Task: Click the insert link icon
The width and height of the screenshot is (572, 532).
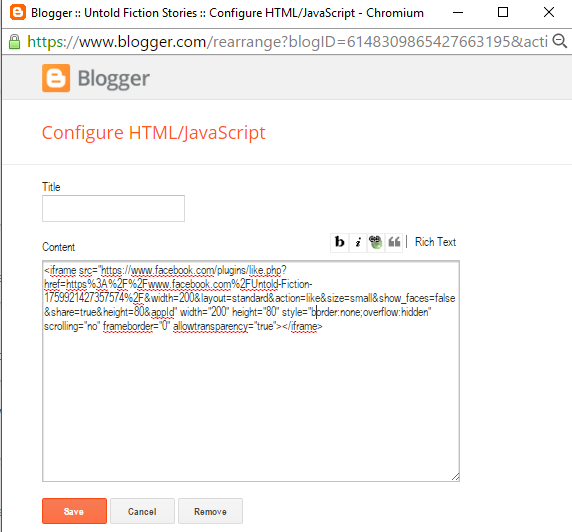Action: coord(375,242)
